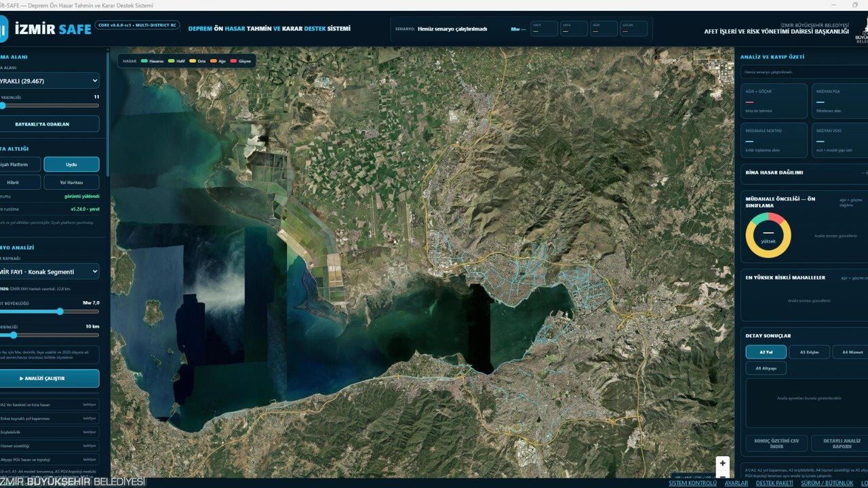Open the district dropdown showing BAYRAKLI (29.467)
The image size is (868, 488).
coord(50,81)
